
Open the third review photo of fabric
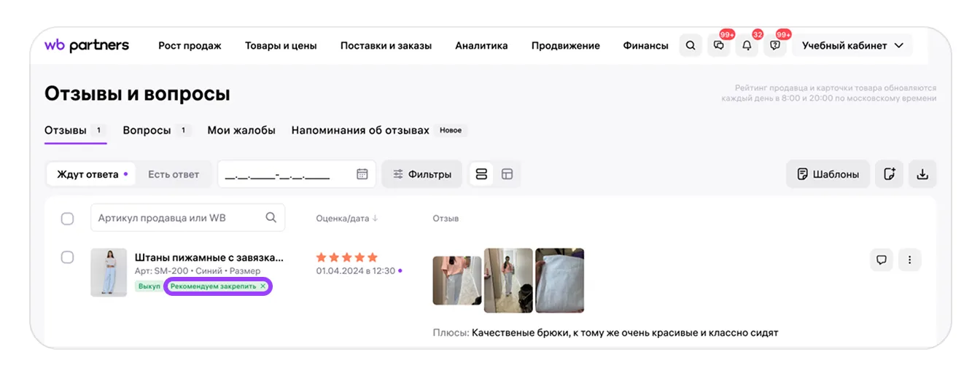coord(559,280)
